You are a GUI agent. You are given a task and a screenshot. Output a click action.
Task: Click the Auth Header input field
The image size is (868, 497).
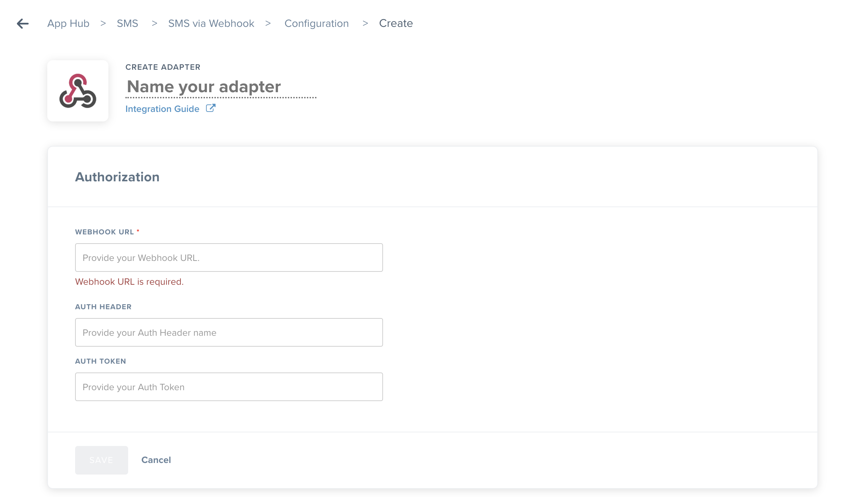(x=229, y=333)
